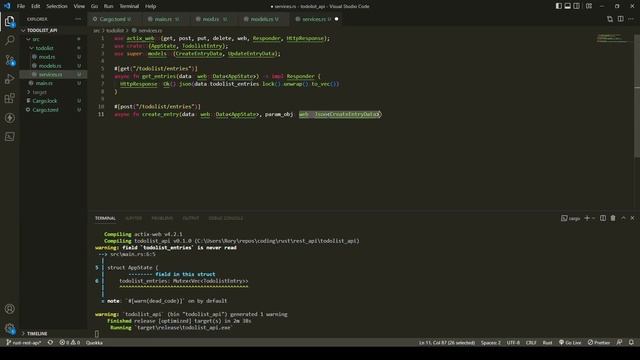The image size is (640, 360).
Task: Expand the target folder in Explorer
Action: 53,92
